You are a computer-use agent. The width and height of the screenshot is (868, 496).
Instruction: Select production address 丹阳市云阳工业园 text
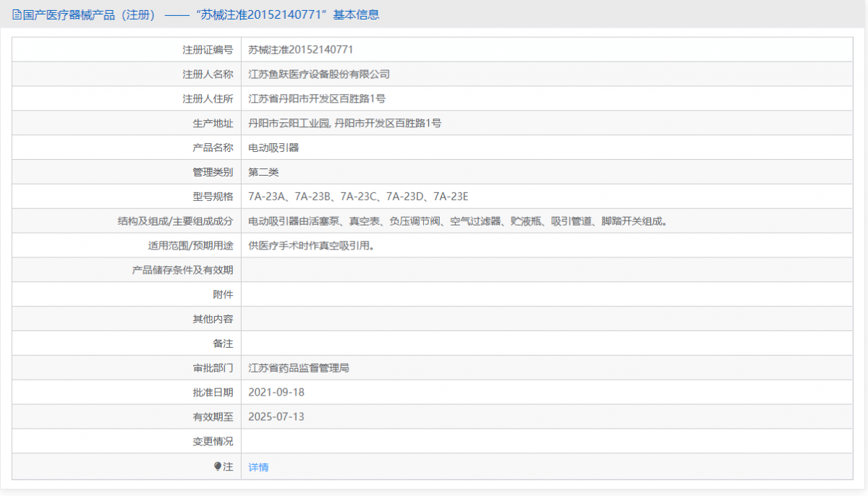tap(289, 124)
